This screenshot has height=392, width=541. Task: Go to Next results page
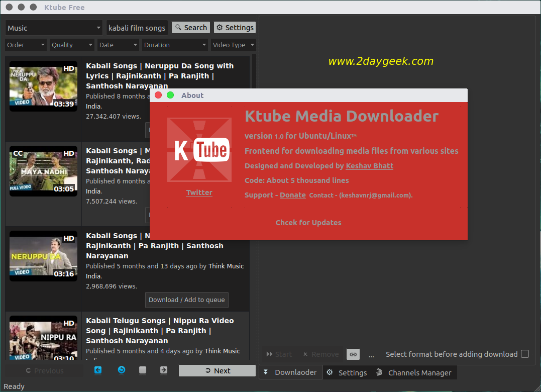(x=217, y=370)
